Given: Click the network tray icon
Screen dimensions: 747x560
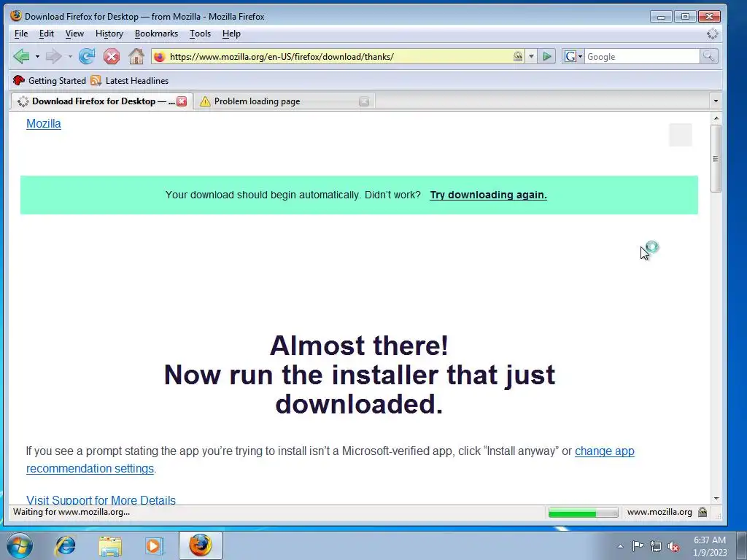Looking at the screenshot, I should click(x=656, y=546).
